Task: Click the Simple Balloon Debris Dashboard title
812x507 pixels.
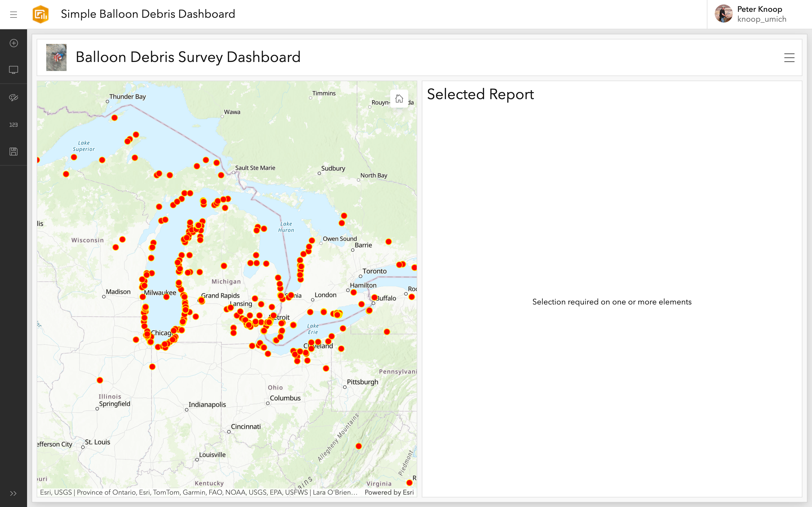Action: click(x=148, y=14)
